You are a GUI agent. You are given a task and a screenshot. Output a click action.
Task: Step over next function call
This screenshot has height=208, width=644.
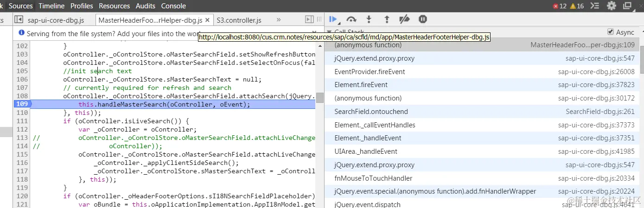coord(351,19)
